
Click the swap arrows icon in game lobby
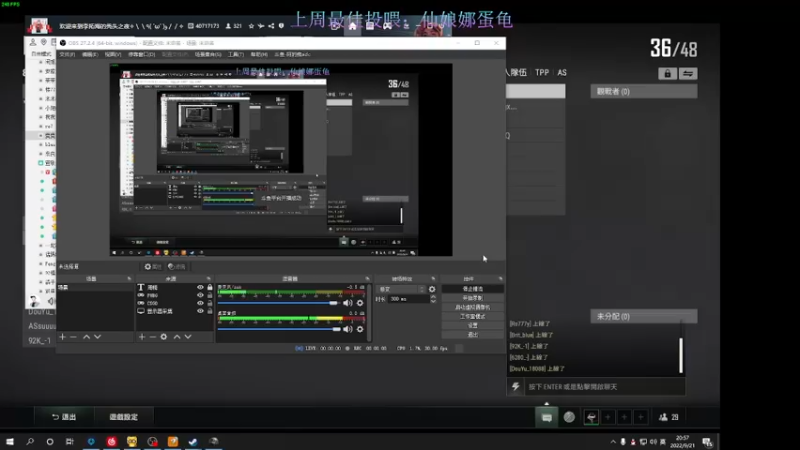tap(688, 74)
